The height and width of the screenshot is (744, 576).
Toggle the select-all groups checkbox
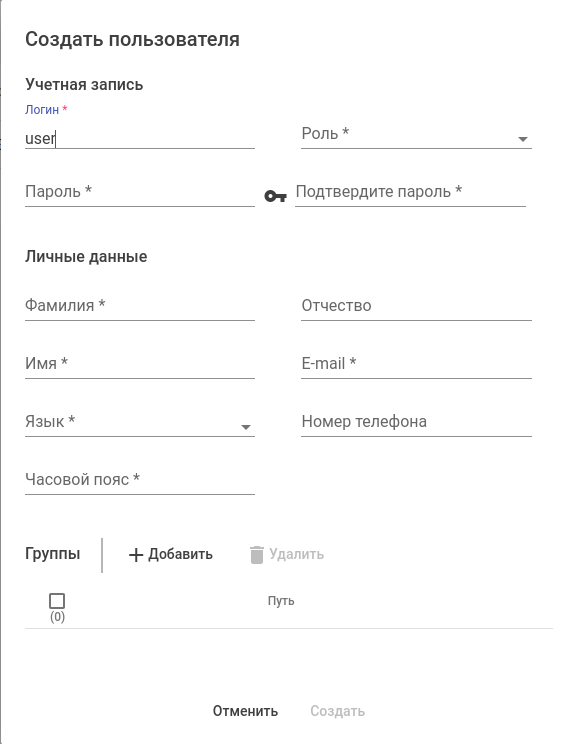[x=57, y=601]
